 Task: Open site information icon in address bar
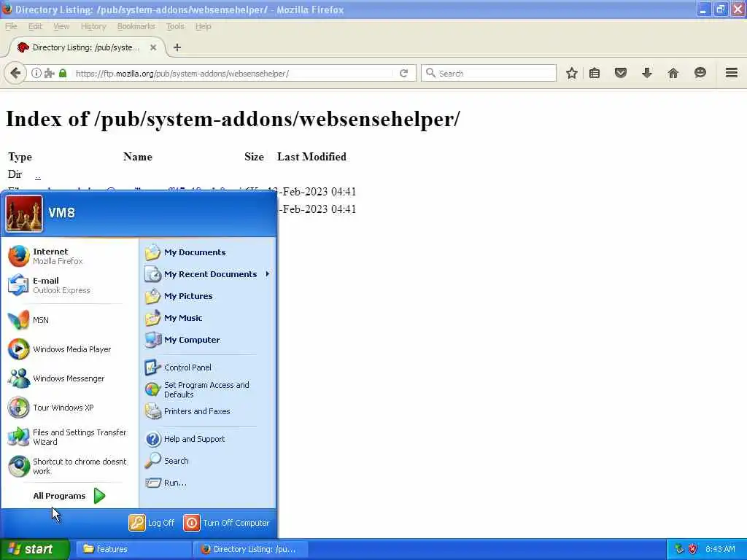pos(36,74)
